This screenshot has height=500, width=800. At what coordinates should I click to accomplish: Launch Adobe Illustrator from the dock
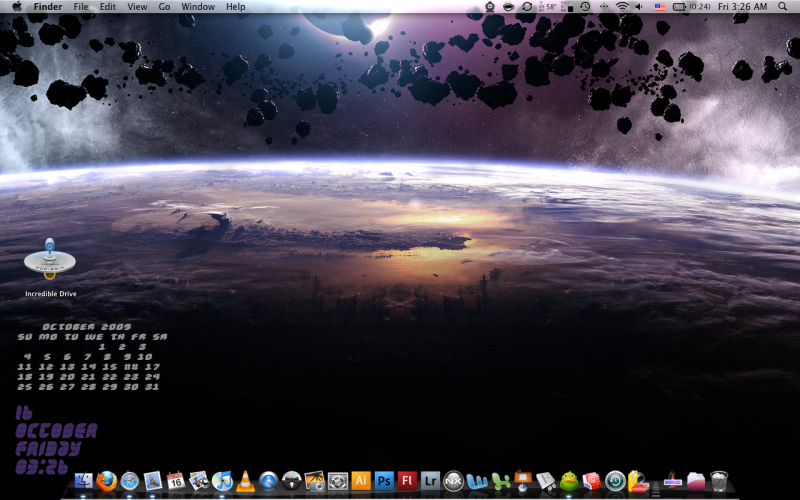click(x=361, y=481)
